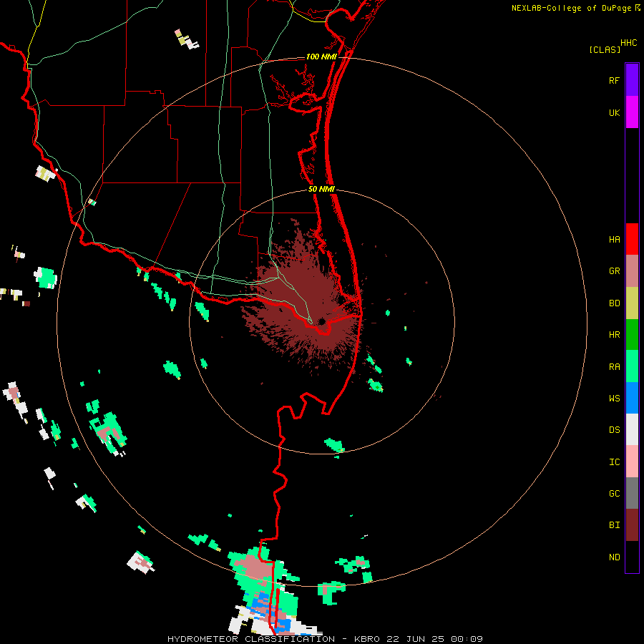The width and height of the screenshot is (644, 644).
Task: Click the IC legend label
Action: coord(614,462)
